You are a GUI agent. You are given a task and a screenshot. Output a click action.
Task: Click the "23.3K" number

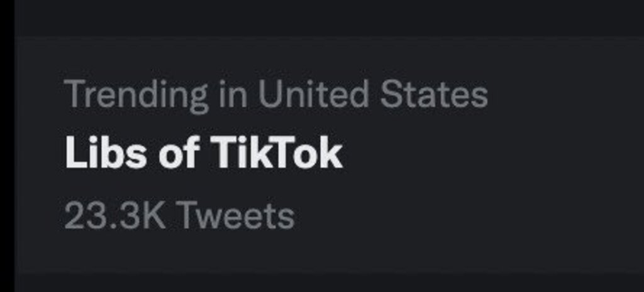click(x=116, y=215)
